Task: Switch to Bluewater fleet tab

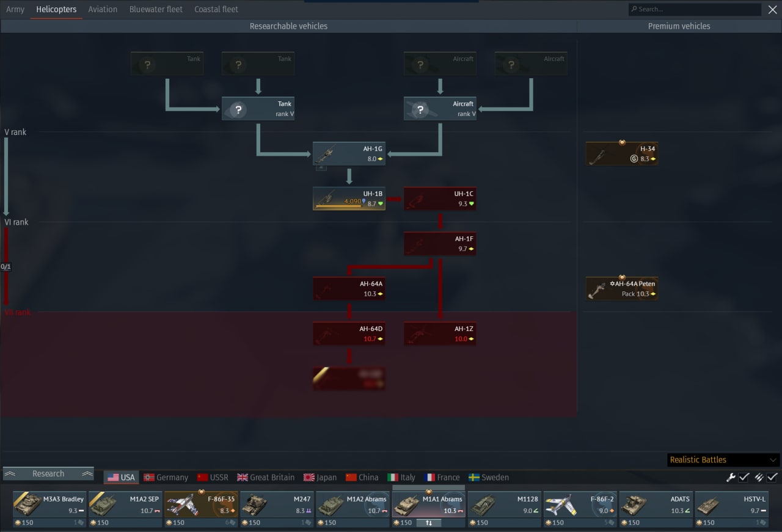Action: point(156,9)
